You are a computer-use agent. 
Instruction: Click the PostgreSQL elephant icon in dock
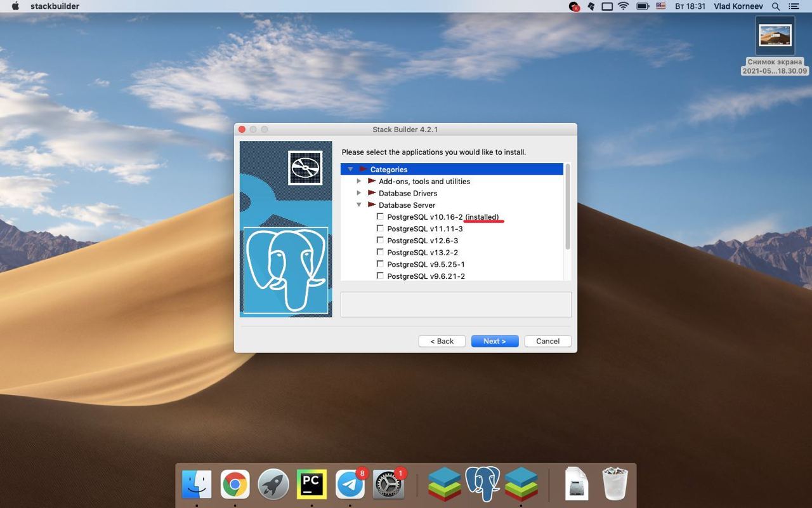click(483, 484)
